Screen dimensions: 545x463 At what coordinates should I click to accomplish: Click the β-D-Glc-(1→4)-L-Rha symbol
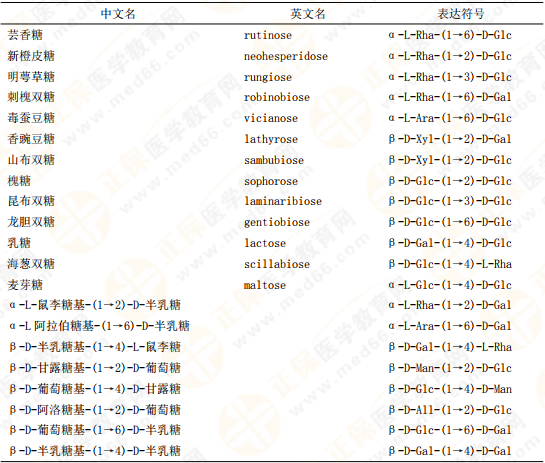[450, 263]
